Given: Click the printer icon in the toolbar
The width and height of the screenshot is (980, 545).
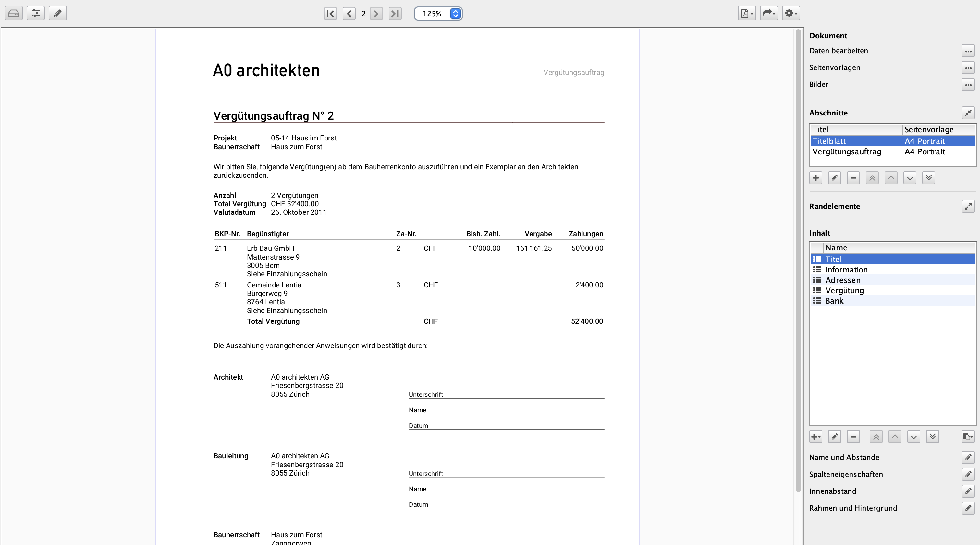Looking at the screenshot, I should 13,13.
